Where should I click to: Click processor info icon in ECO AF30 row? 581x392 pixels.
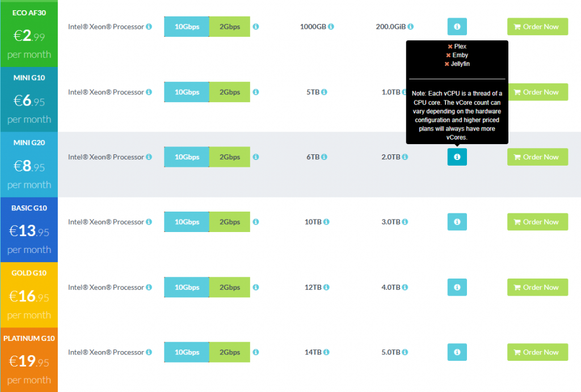pyautogui.click(x=149, y=27)
